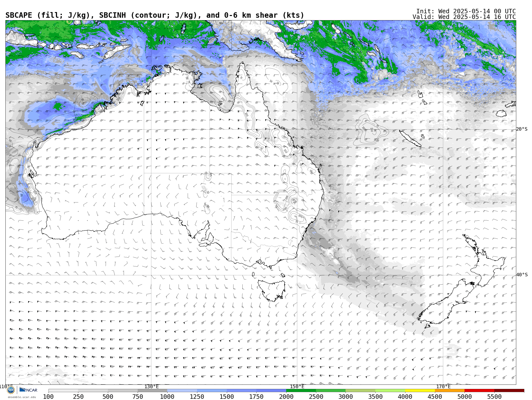This screenshot has height=400, width=532.
Task: Pick the light blue 1250–1500 colorbar segment
Action: tap(212, 391)
